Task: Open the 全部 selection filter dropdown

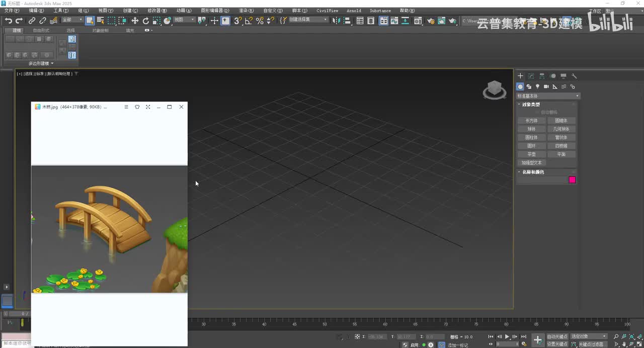Action: pos(72,20)
